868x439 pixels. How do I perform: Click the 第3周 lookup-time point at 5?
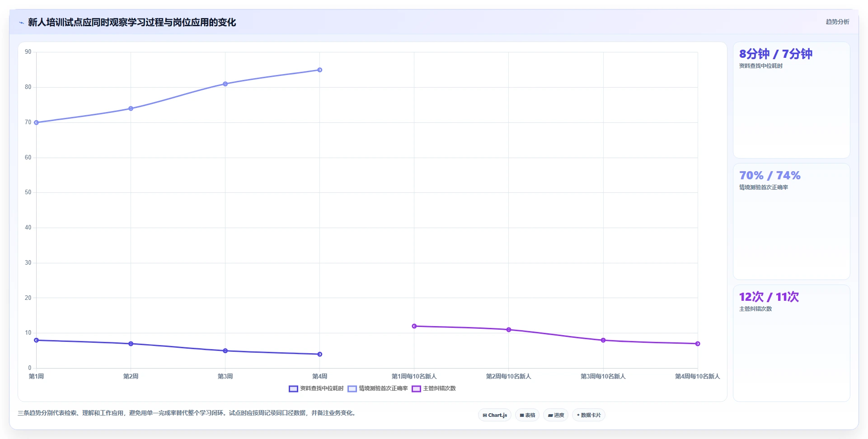[225, 350]
